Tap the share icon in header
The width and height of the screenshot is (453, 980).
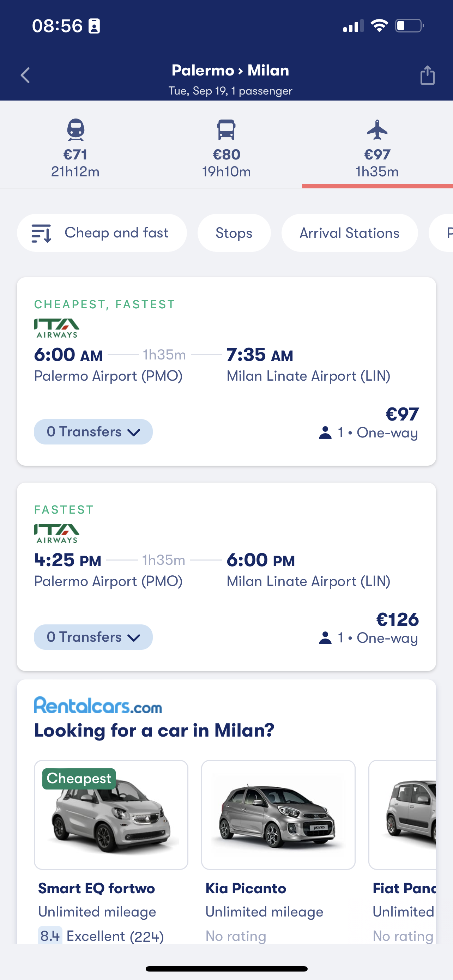tap(427, 75)
